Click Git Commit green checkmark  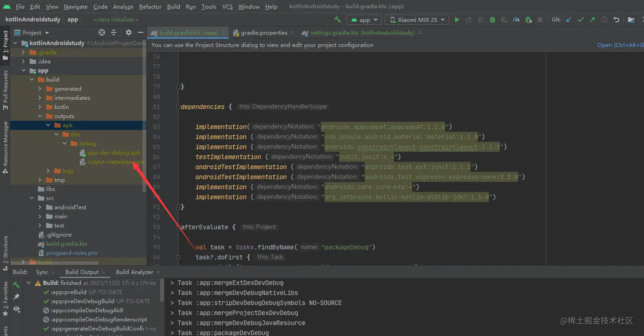coord(581,20)
